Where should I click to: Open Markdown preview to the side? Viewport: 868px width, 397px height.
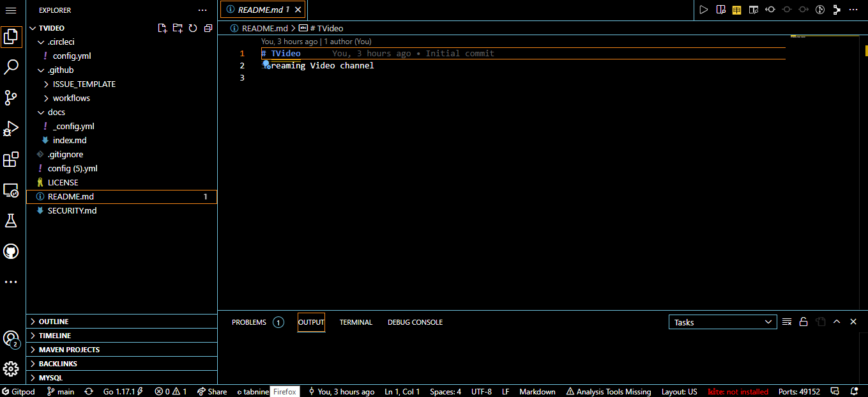[720, 10]
